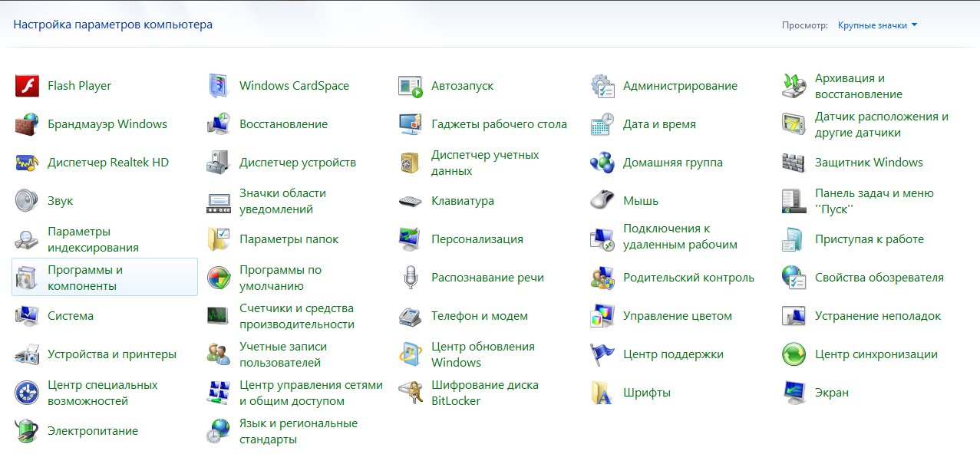Open Подключения к удаленным рабочим icon
980x464 pixels.
click(x=602, y=239)
